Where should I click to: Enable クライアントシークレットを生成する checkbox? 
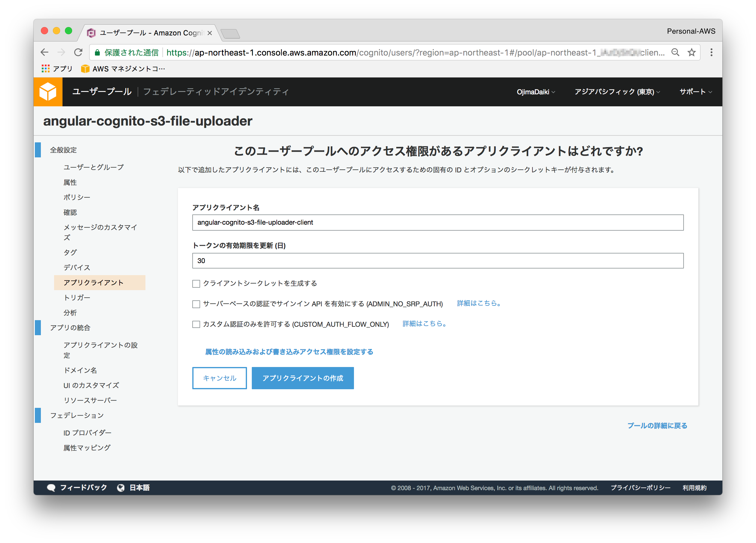coord(196,284)
